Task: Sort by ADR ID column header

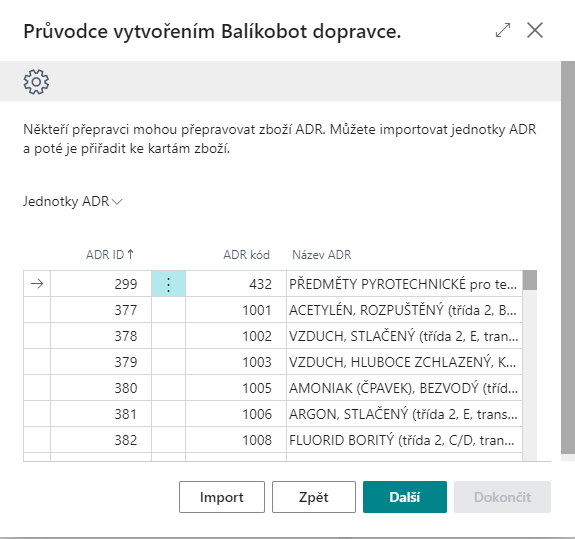Action: (110, 254)
